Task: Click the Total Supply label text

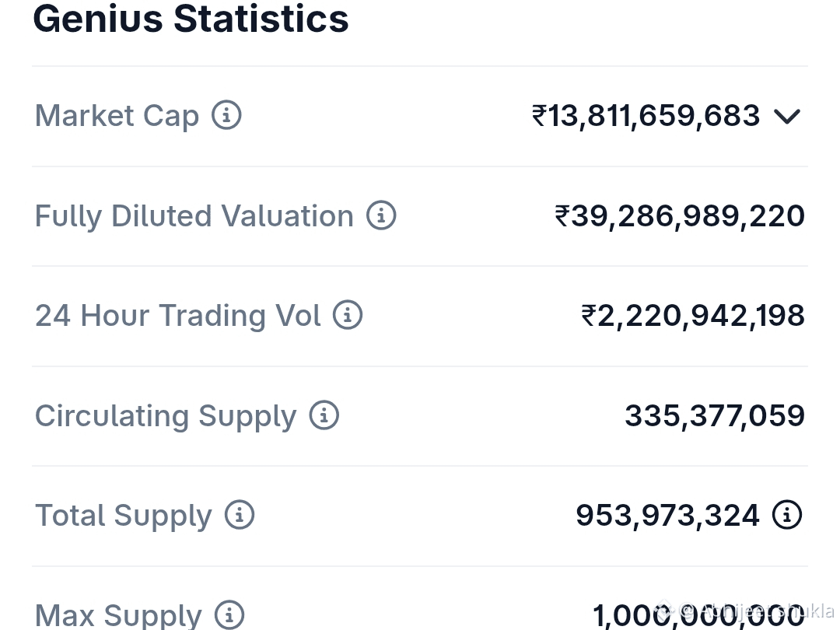Action: point(123,516)
